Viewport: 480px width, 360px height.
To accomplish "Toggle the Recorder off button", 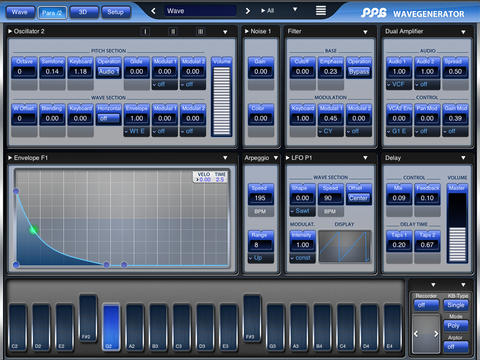I will click(x=426, y=305).
